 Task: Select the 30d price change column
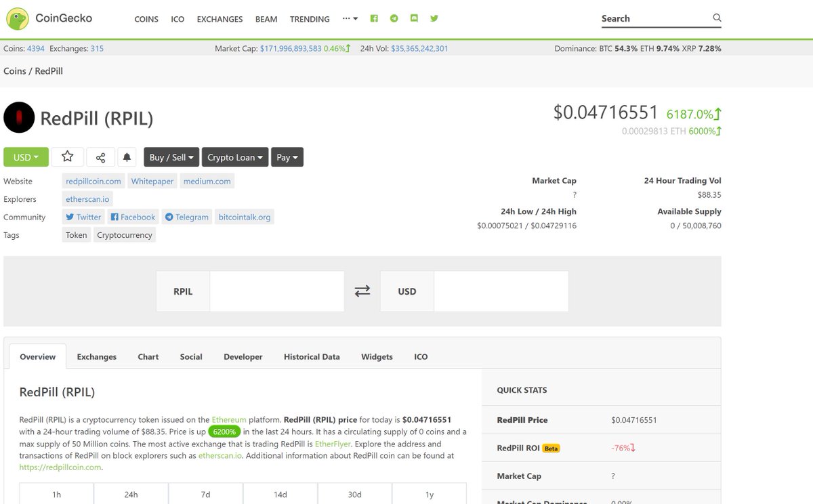[x=354, y=495]
